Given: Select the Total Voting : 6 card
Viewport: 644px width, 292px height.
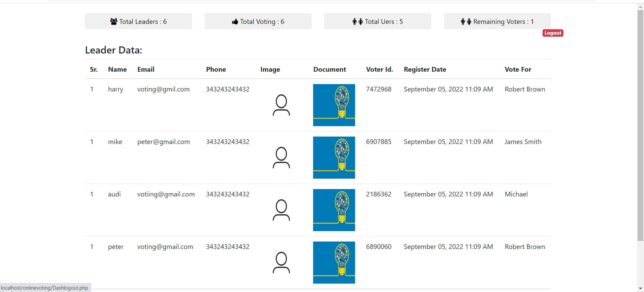Looking at the screenshot, I should click(258, 21).
